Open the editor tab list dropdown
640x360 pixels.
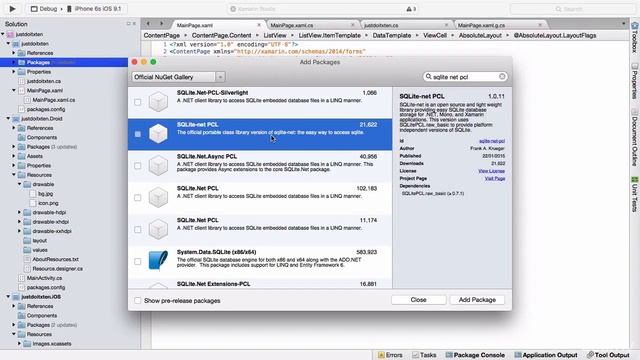(623, 24)
